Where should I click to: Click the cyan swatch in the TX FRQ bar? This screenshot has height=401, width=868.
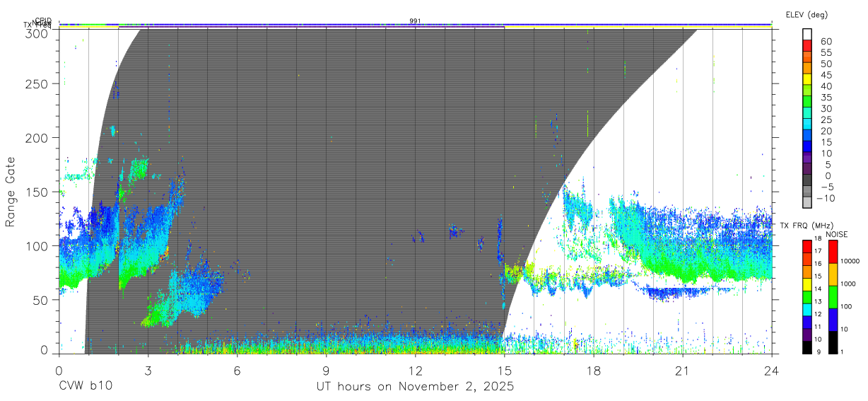tap(807, 309)
